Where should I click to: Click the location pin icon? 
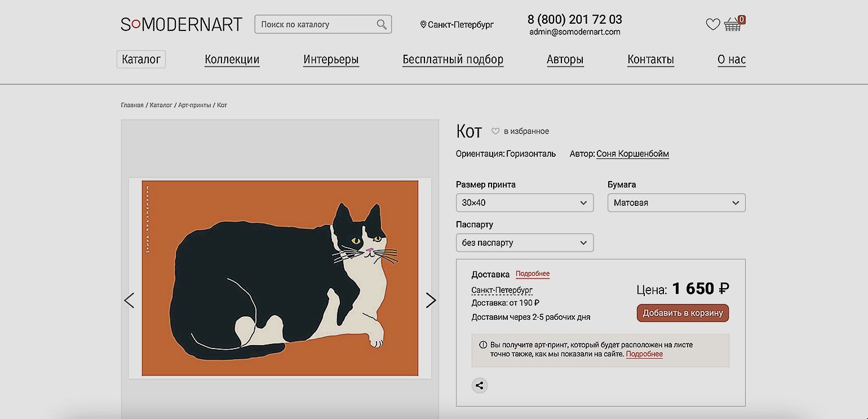coord(423,25)
